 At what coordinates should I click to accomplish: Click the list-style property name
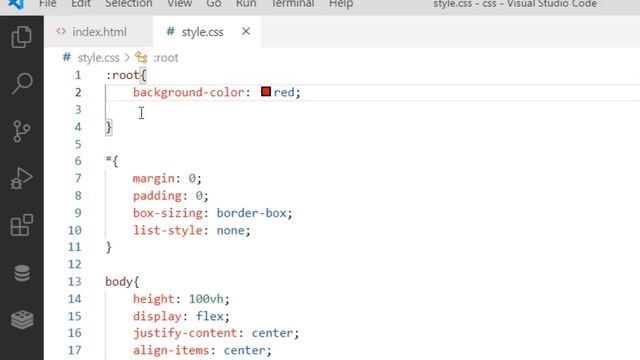168,231
